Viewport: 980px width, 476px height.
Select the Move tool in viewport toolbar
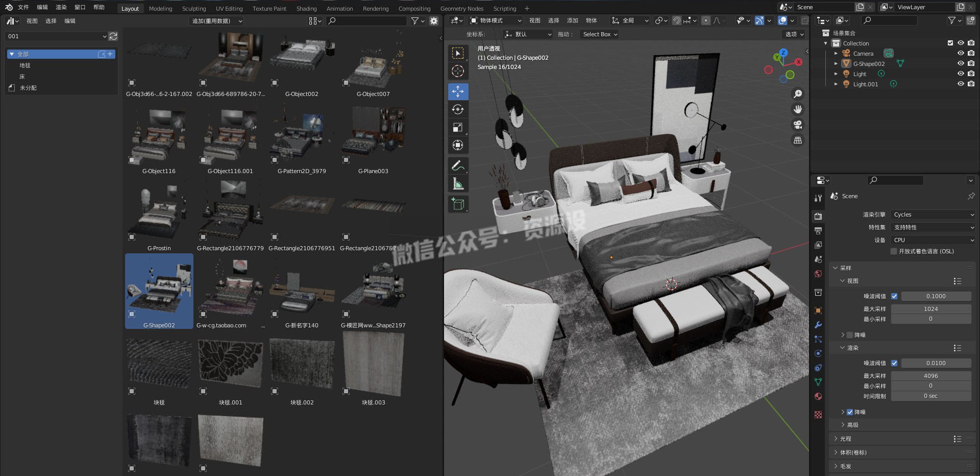point(458,91)
